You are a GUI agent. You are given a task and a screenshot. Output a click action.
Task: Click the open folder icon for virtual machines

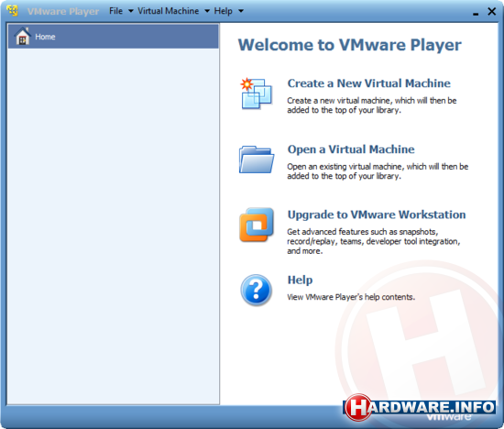pyautogui.click(x=257, y=159)
